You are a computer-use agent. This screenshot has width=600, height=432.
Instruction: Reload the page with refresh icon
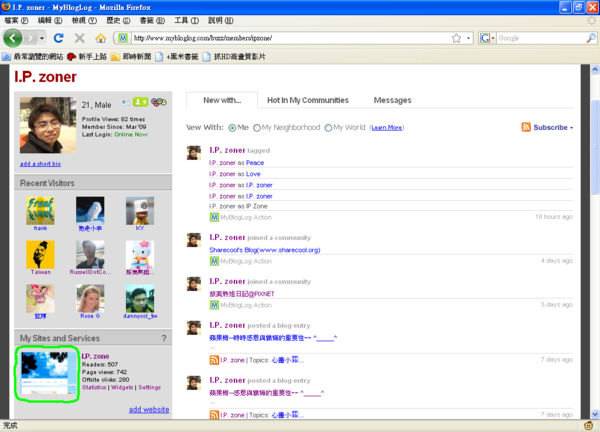tap(59, 38)
